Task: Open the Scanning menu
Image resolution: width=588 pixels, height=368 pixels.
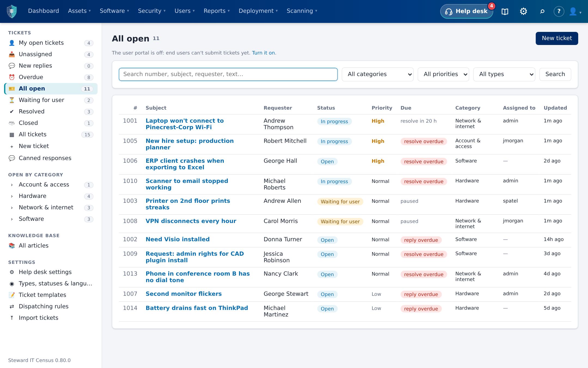Action: pos(302,11)
